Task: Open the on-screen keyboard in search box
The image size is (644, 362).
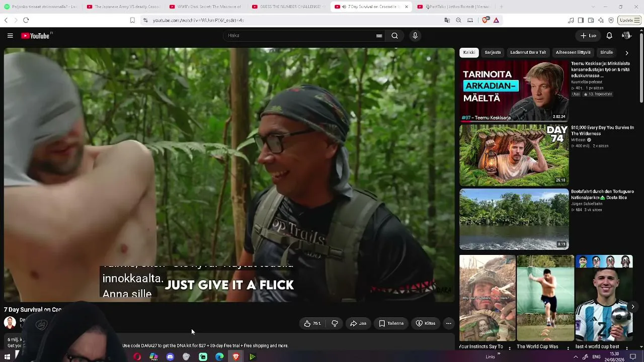Action: click(379, 36)
